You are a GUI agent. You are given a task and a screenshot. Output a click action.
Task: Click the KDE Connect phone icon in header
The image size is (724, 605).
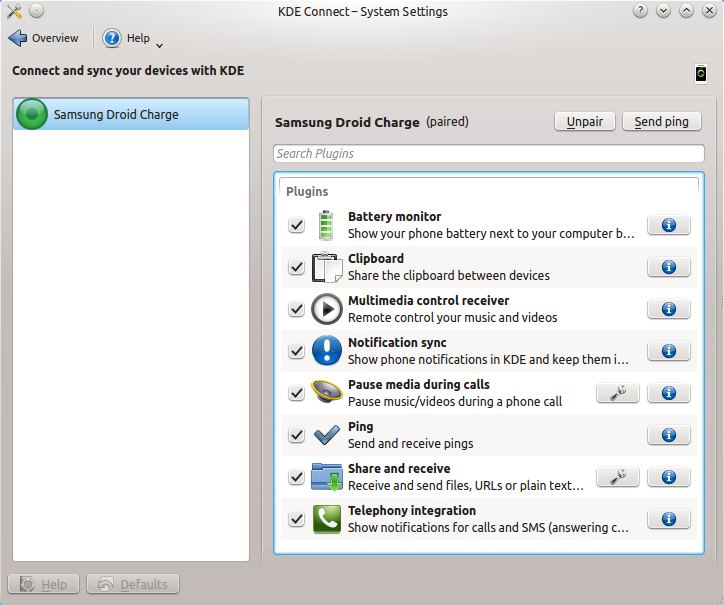pos(701,73)
